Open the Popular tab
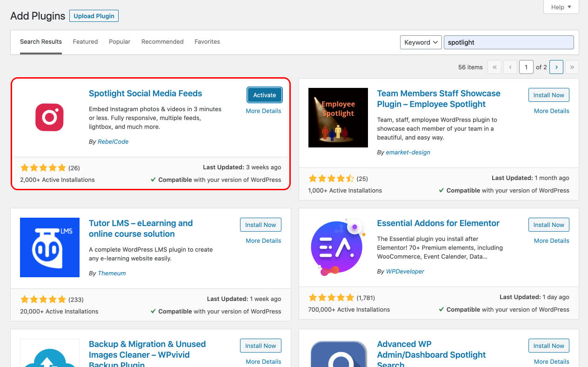Image resolution: width=588 pixels, height=367 pixels. pos(120,42)
